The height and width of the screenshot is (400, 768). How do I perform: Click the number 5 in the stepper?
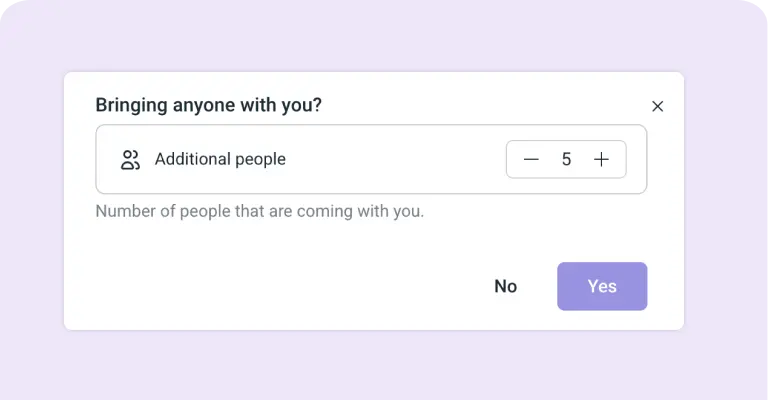point(566,159)
